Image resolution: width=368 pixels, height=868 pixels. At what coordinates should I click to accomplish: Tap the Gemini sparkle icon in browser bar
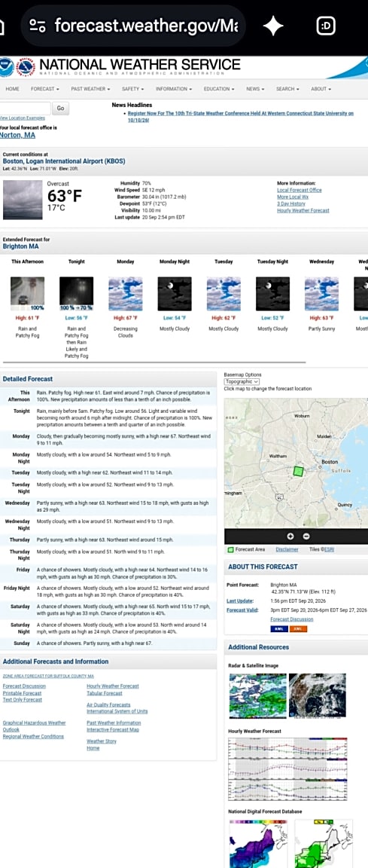[x=273, y=26]
